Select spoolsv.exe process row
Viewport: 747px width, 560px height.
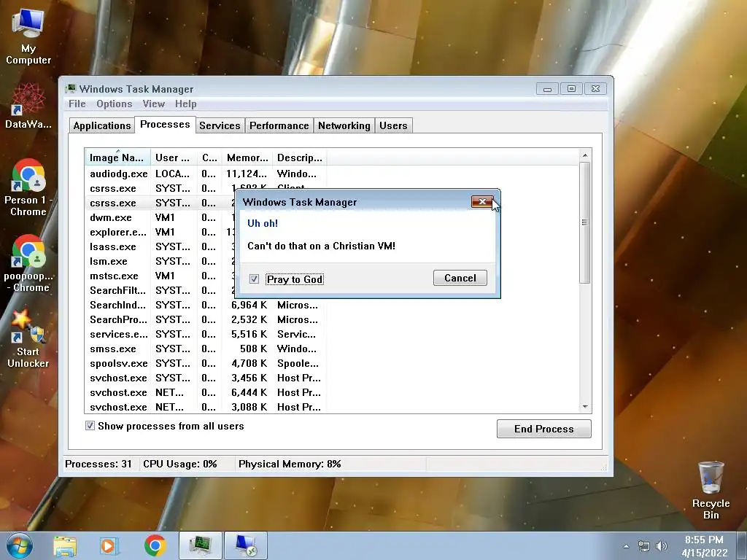click(205, 363)
